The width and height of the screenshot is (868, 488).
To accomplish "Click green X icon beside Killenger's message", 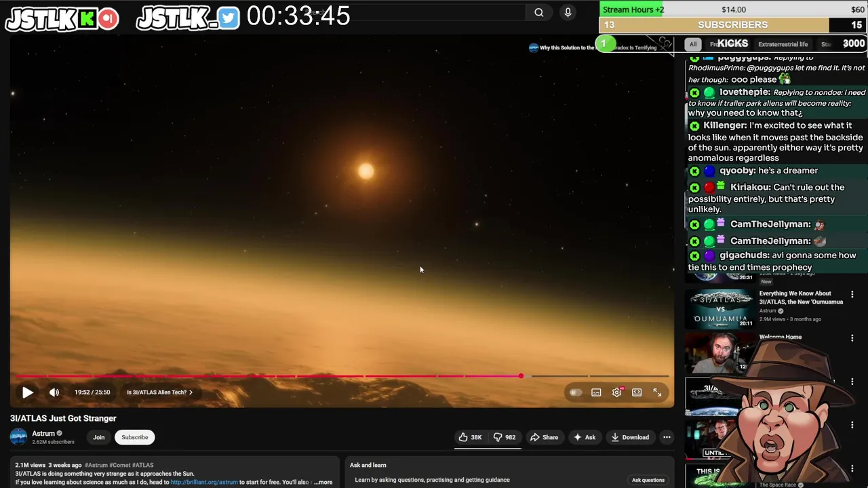I will tap(694, 126).
